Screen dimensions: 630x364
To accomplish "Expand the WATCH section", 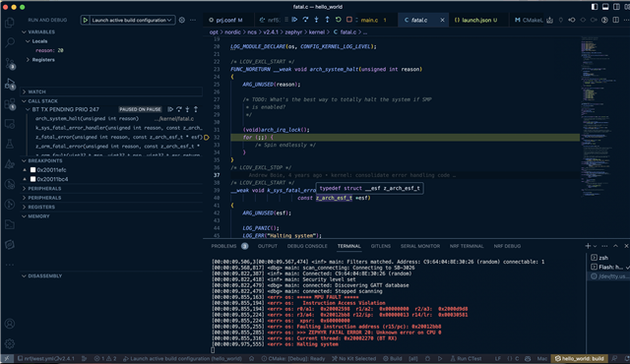I will click(x=111, y=91).
